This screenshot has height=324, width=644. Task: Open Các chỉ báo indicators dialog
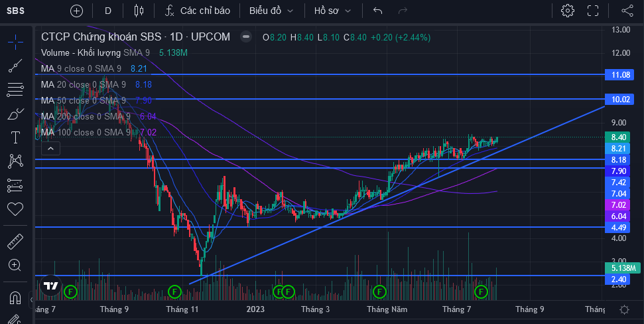point(197,11)
